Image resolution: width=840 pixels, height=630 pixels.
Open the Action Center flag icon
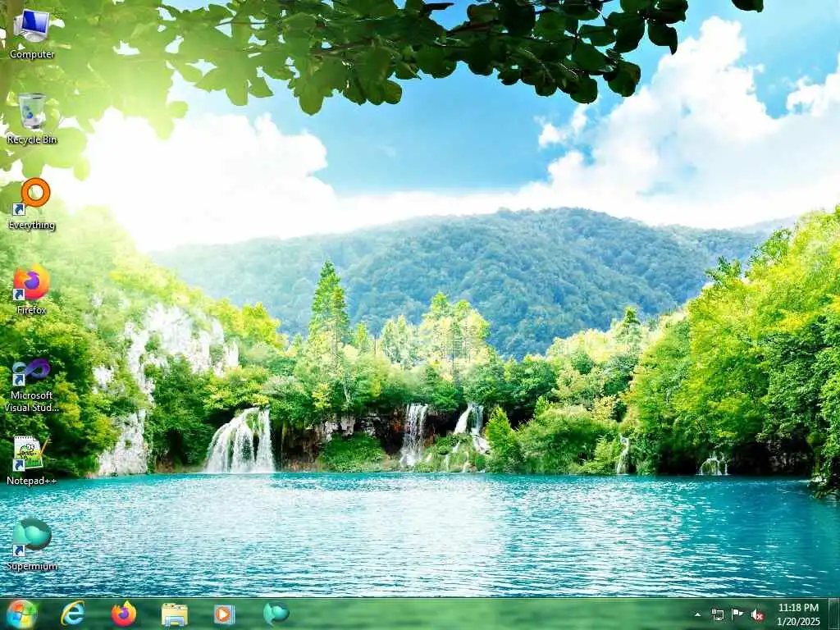(x=737, y=614)
